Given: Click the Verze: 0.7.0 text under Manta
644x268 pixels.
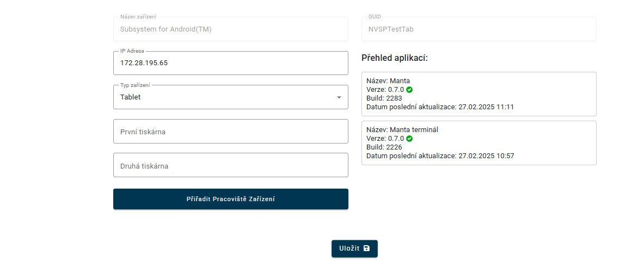Looking at the screenshot, I should 385,90.
